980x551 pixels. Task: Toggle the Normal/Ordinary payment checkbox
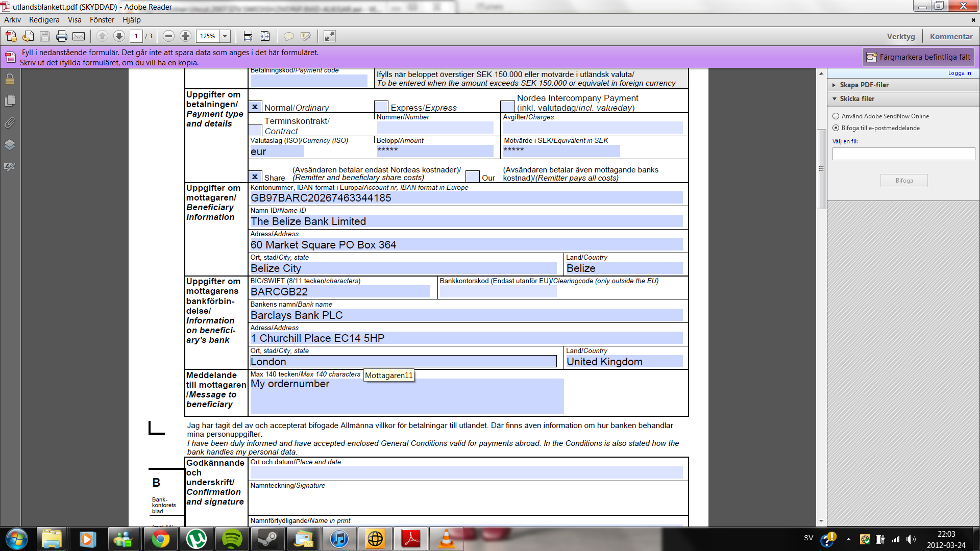pos(255,107)
